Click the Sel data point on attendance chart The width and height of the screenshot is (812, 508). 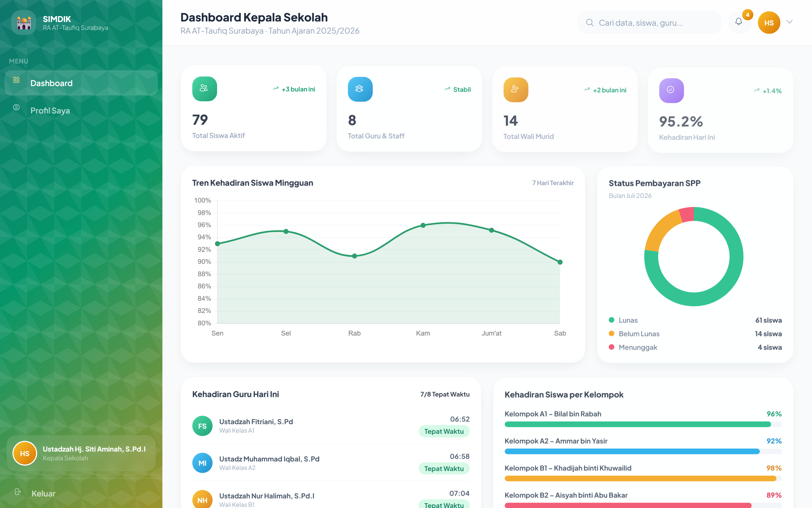pyautogui.click(x=286, y=231)
